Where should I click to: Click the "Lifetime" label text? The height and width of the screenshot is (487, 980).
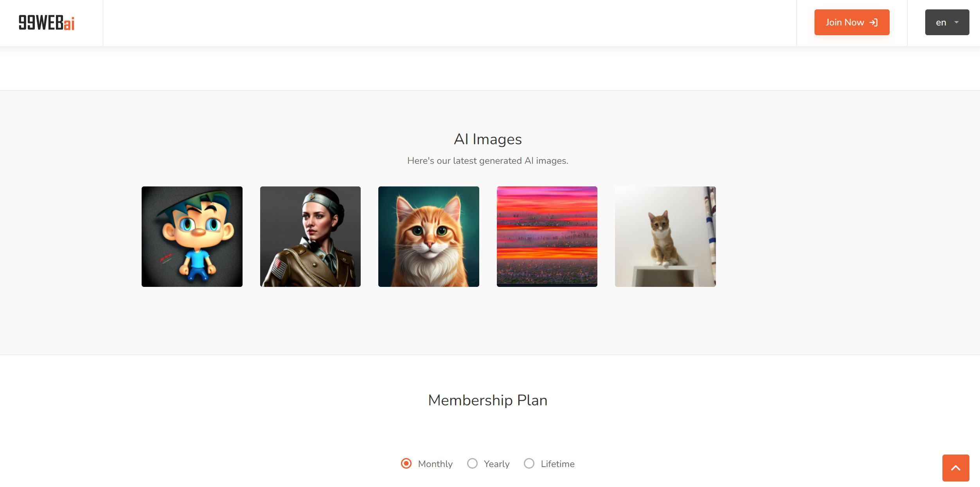[557, 464]
